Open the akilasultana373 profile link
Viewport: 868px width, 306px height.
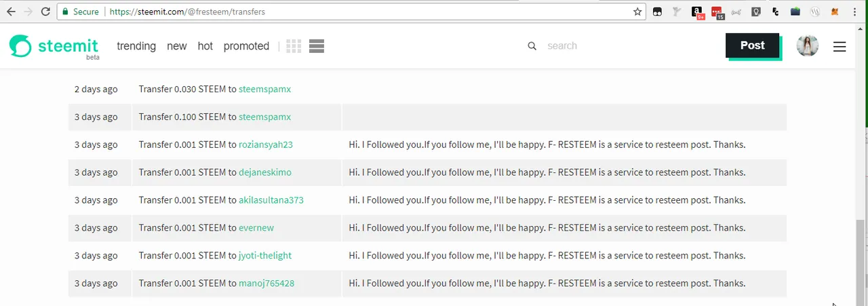click(x=271, y=200)
